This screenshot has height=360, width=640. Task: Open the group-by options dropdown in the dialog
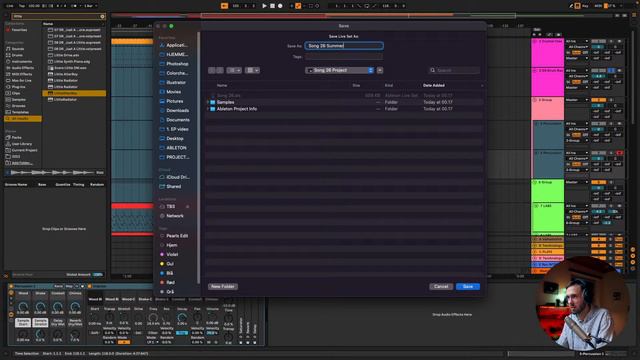(x=252, y=70)
